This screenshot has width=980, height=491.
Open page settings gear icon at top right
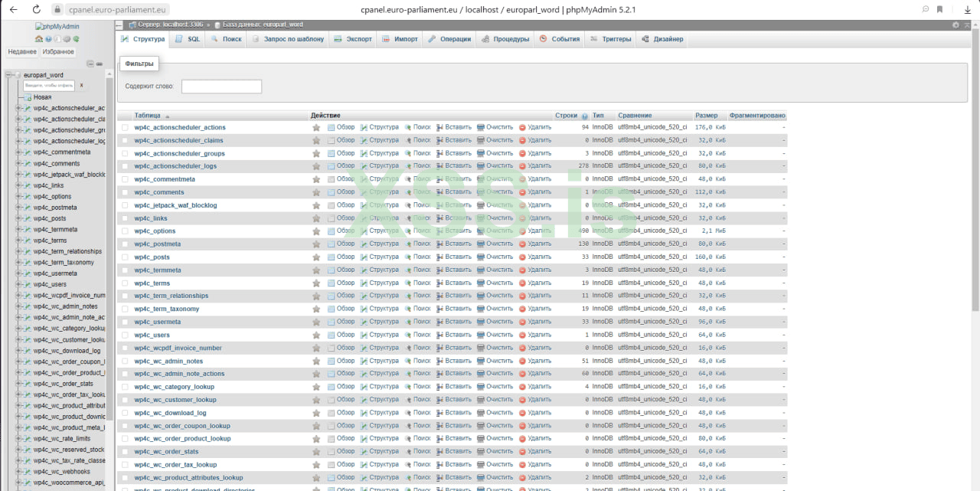click(955, 25)
